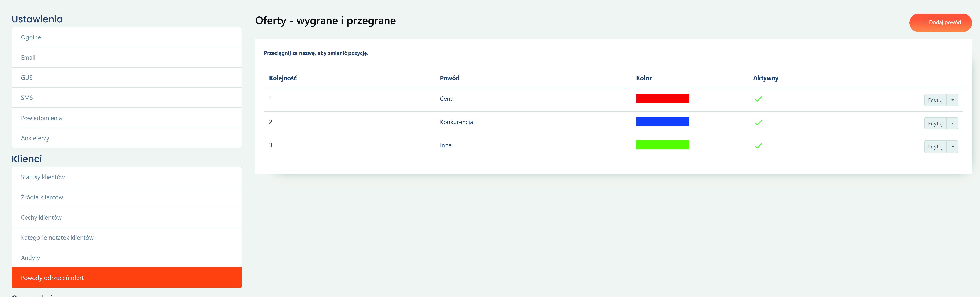This screenshot has height=297, width=980.
Task: Edit the Konkurencja reason
Action: tap(935, 123)
